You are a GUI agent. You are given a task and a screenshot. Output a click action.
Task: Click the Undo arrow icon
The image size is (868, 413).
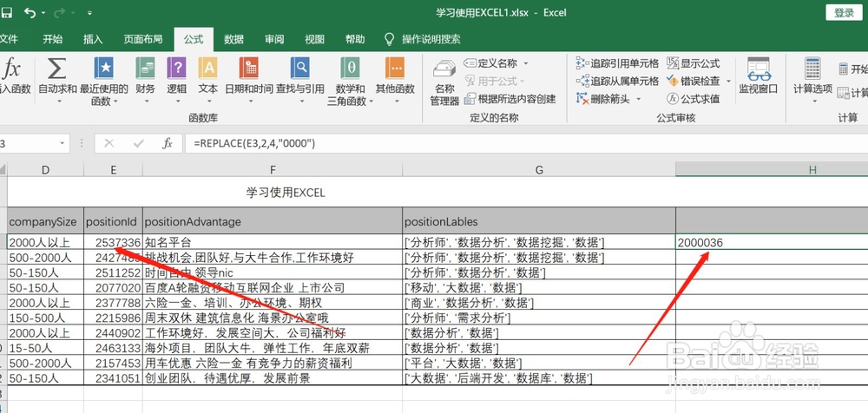point(30,12)
